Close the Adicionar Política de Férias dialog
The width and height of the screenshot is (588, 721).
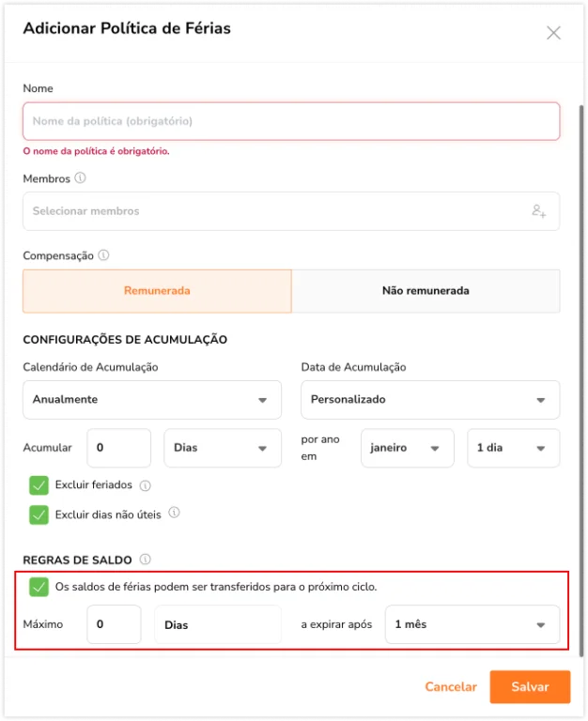553,33
